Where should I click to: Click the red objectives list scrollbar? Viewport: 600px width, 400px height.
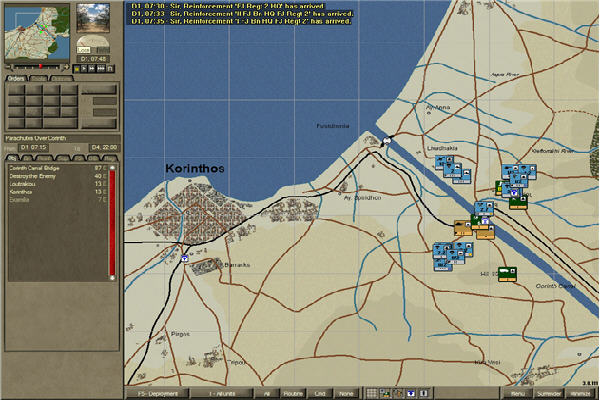[112, 223]
